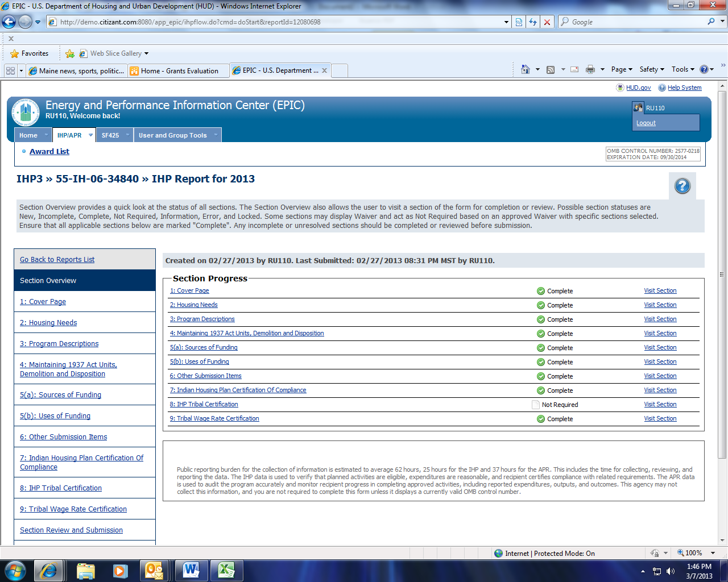Open the Recent Pages dropdown arrow
Image resolution: width=728 pixels, height=582 pixels.
38,22
